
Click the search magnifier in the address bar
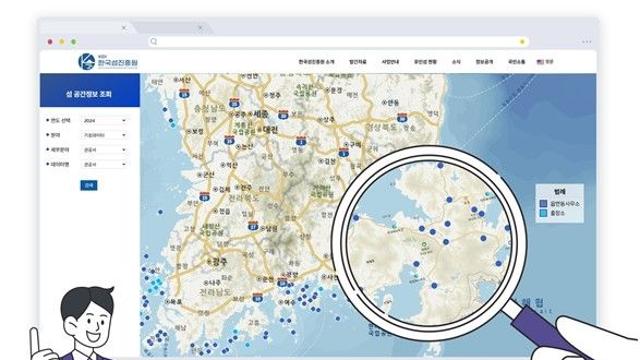tap(154, 42)
